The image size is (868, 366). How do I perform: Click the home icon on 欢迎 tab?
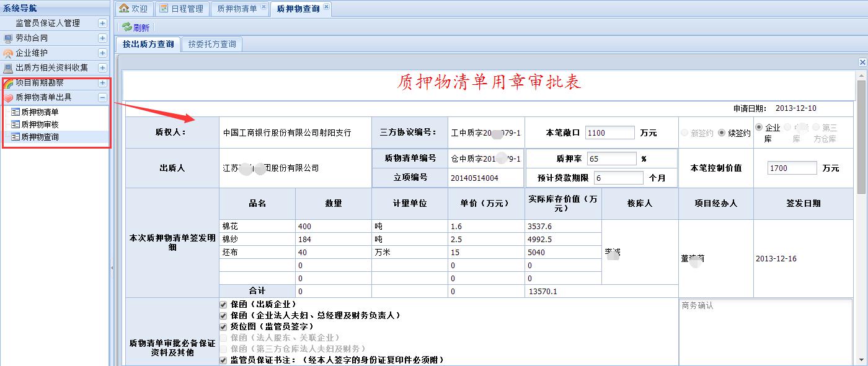coord(124,9)
